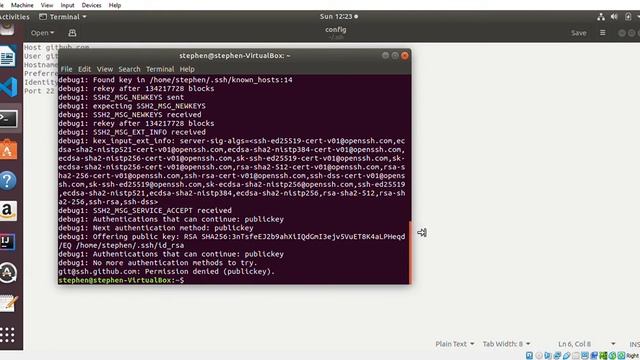Open terminal File menu
The width and height of the screenshot is (640, 360).
coord(66,69)
